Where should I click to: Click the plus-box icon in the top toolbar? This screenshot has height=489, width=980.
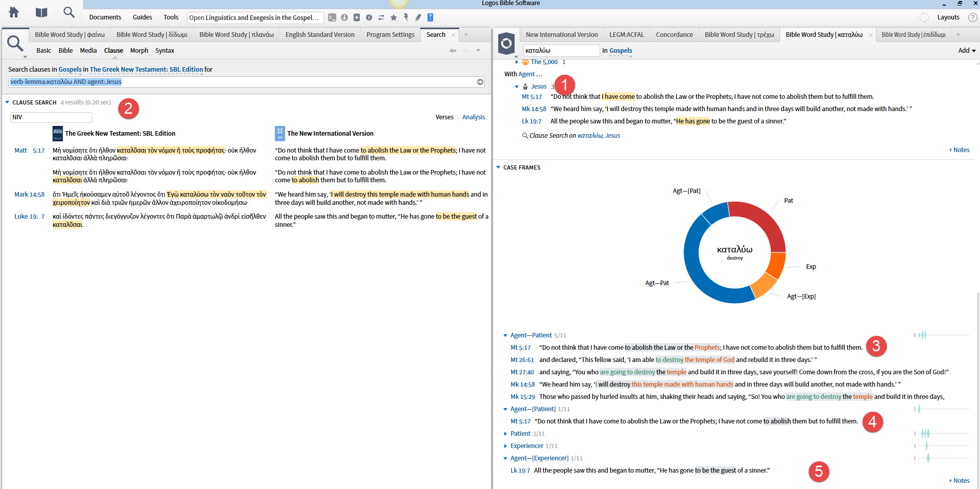pyautogui.click(x=357, y=17)
